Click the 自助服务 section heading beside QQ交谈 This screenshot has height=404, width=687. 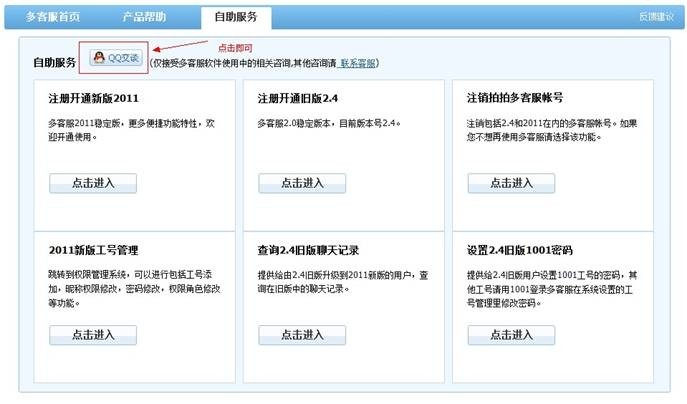[54, 63]
